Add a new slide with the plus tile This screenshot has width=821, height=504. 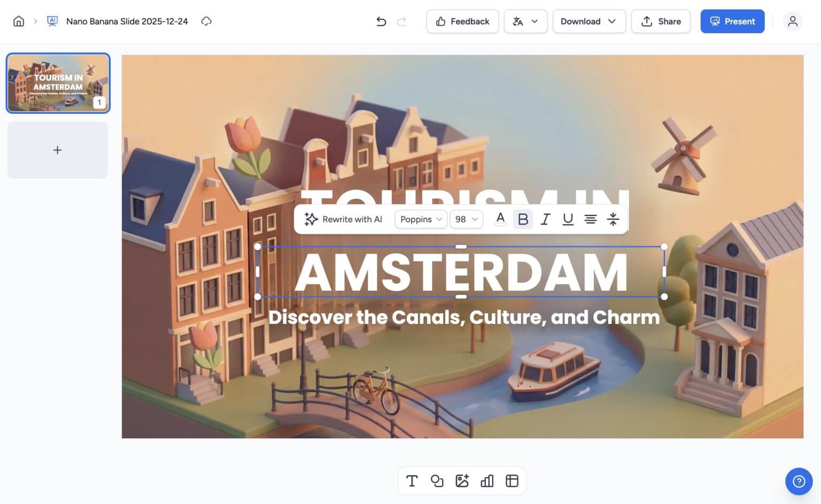coord(57,150)
